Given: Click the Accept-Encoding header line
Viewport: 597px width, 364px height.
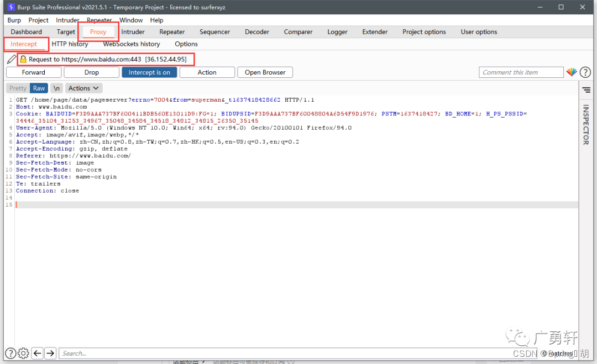Looking at the screenshot, I should [x=71, y=149].
